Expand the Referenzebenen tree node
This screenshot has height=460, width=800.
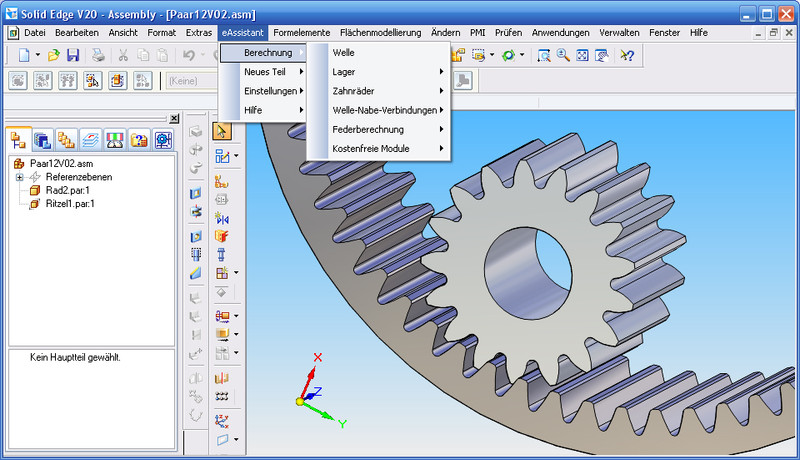pyautogui.click(x=19, y=177)
